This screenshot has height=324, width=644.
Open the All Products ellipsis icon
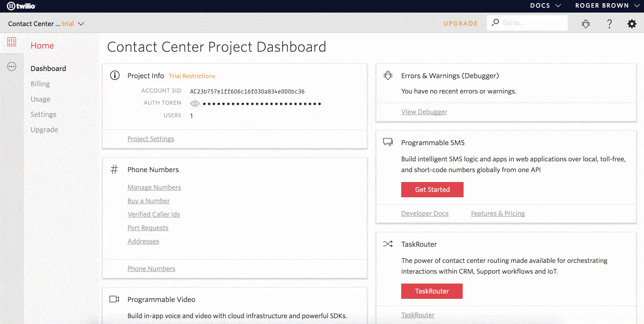point(12,67)
